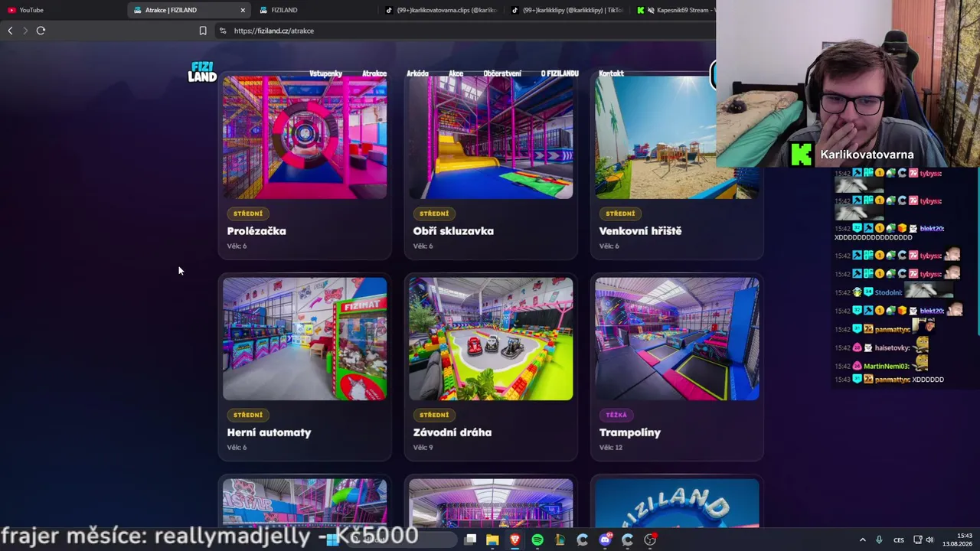The width and height of the screenshot is (980, 551).
Task: Reload the fiziland.cz page
Action: click(x=41, y=31)
